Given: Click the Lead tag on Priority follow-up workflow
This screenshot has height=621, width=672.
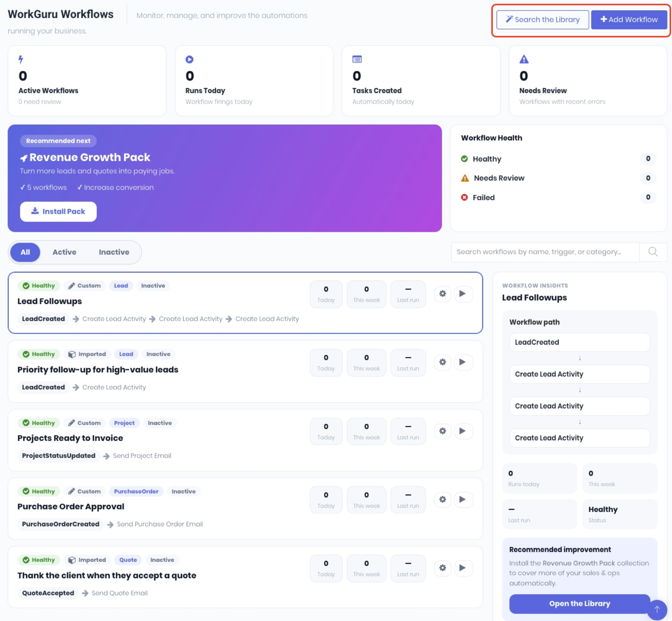Looking at the screenshot, I should pos(126,354).
